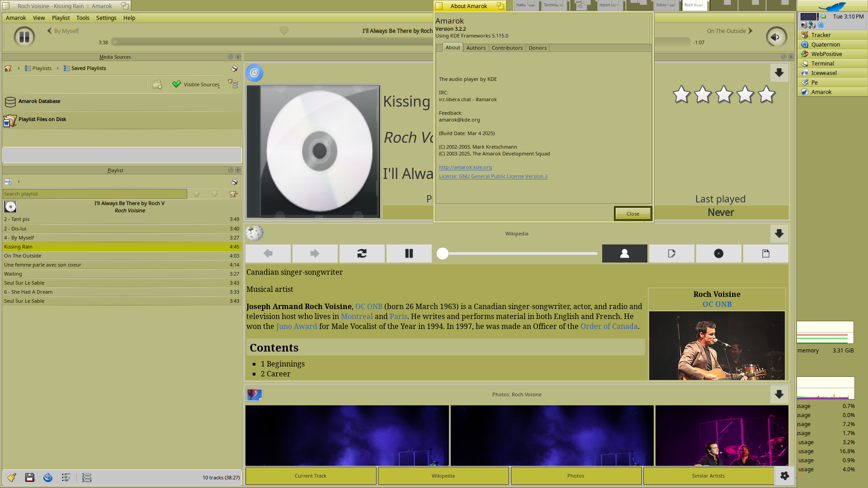Viewport: 868px width, 488px height.
Task: Expand the playlist sort level arrow
Action: tap(19, 182)
